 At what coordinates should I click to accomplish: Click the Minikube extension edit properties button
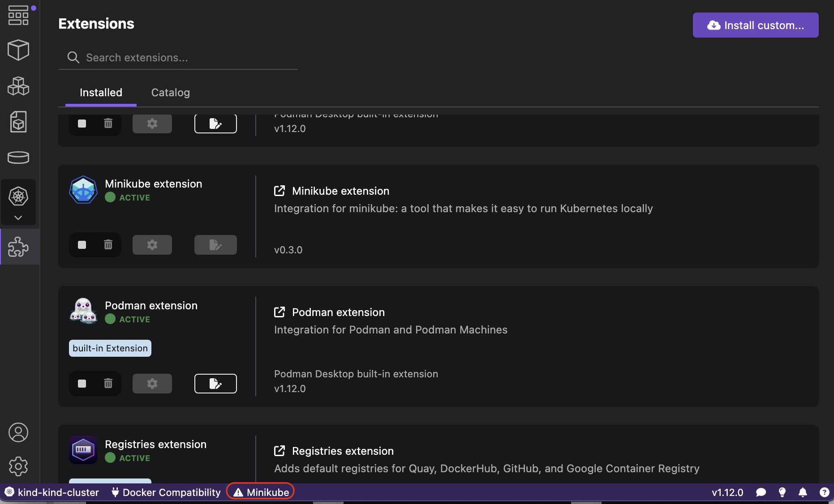click(x=215, y=245)
